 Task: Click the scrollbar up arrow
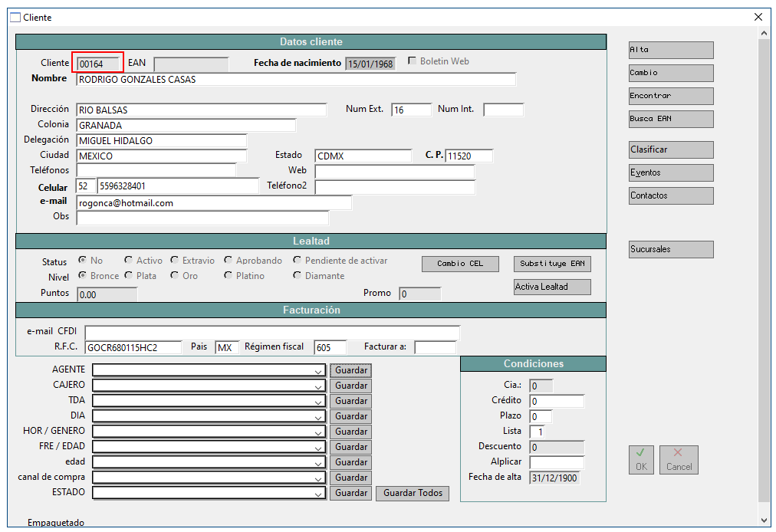[x=764, y=33]
